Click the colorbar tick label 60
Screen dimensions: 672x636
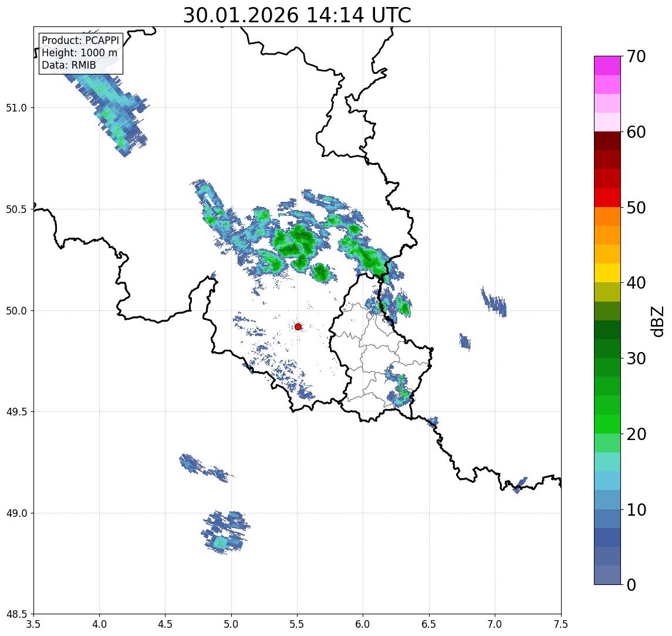click(x=636, y=132)
